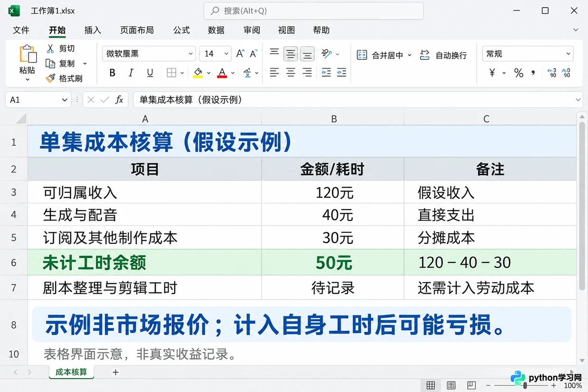This screenshot has height=392, width=588.
Task: Increase decimal places
Action: pos(552,73)
